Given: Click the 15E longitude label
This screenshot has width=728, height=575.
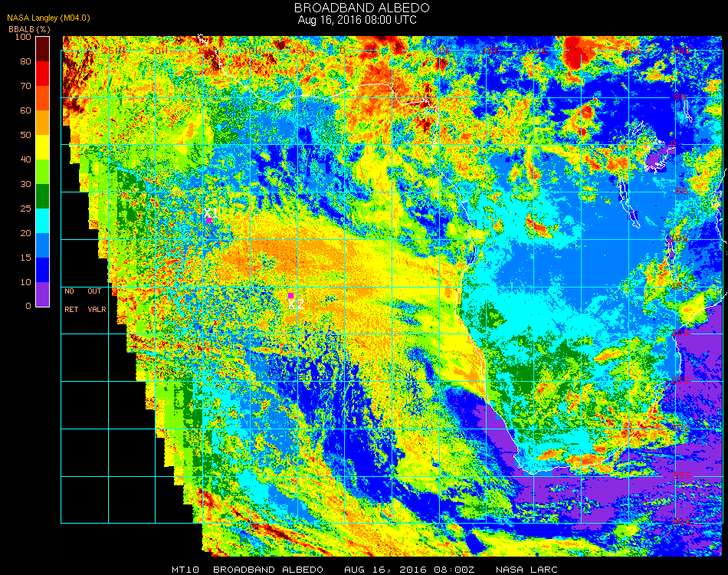Looking at the screenshot, I should 490,51.
